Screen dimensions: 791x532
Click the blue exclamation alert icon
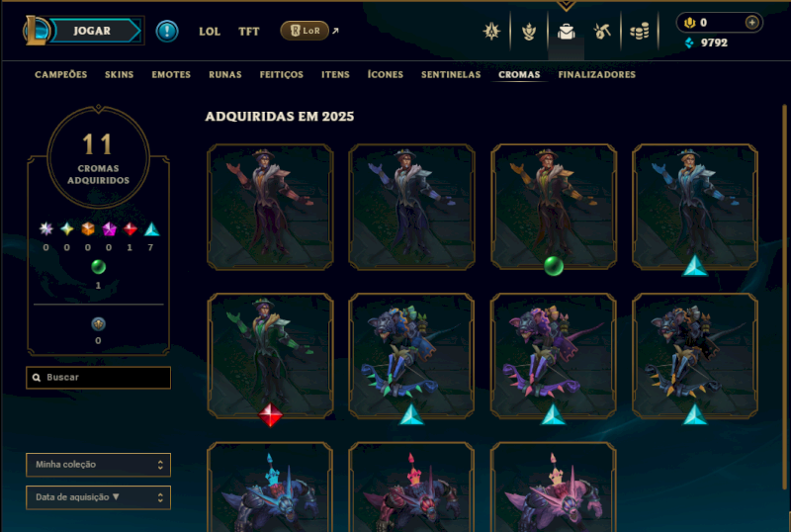click(x=167, y=32)
